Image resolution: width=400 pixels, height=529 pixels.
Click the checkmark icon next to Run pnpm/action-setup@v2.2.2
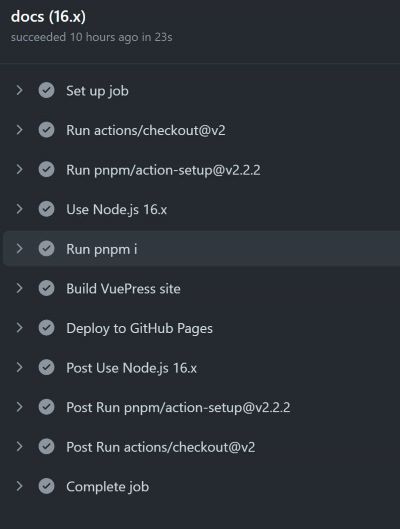point(46,170)
